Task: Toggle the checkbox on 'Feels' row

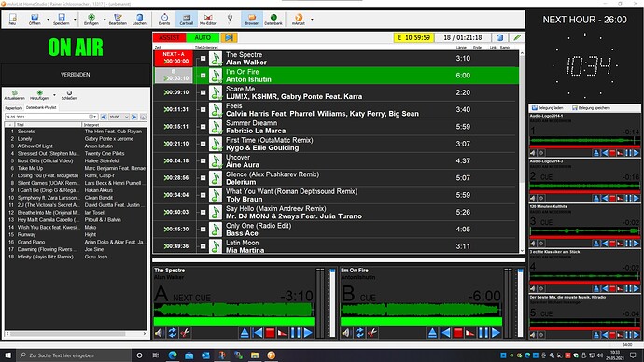Action: 203,109
